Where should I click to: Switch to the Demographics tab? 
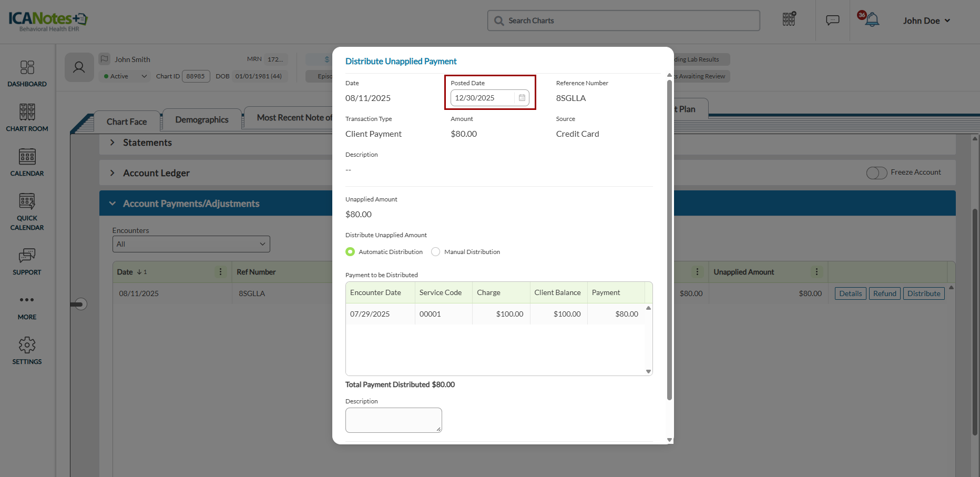pos(202,120)
